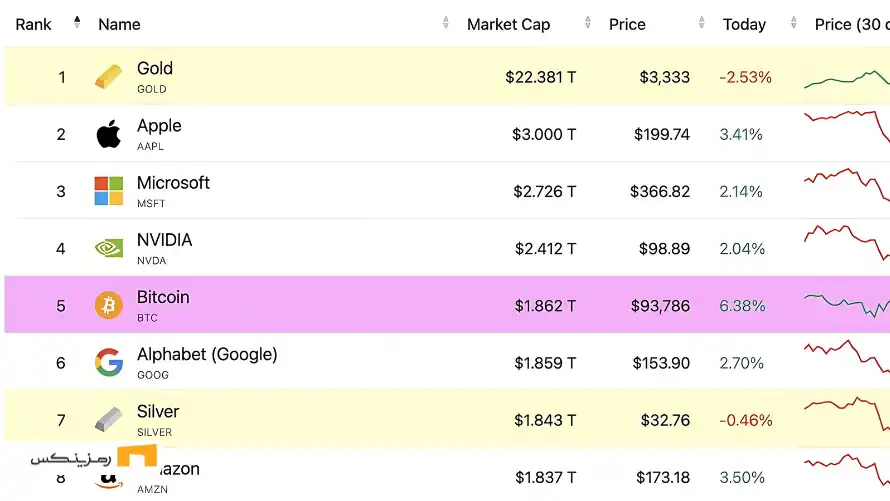Screen dimensions: 890x501
Task: Click the Google logo icon
Action: 108,363
